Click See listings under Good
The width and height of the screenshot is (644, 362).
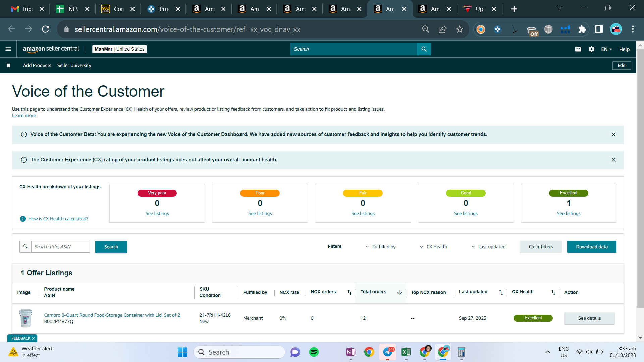click(x=466, y=214)
